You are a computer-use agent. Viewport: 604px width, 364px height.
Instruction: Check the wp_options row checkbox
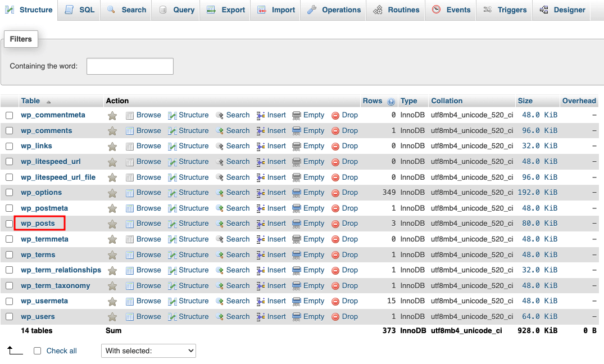9,192
